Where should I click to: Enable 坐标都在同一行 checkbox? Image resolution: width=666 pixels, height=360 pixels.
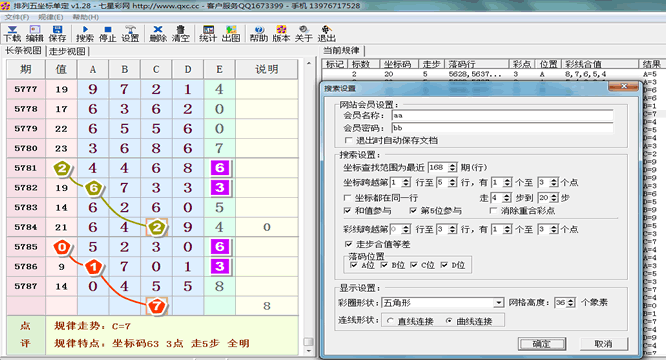pyautogui.click(x=347, y=198)
